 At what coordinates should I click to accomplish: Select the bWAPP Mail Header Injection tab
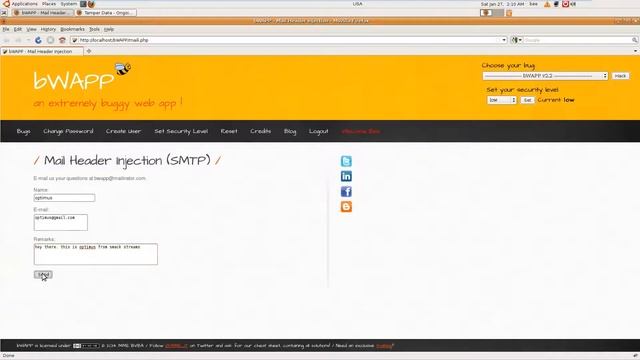click(42, 51)
